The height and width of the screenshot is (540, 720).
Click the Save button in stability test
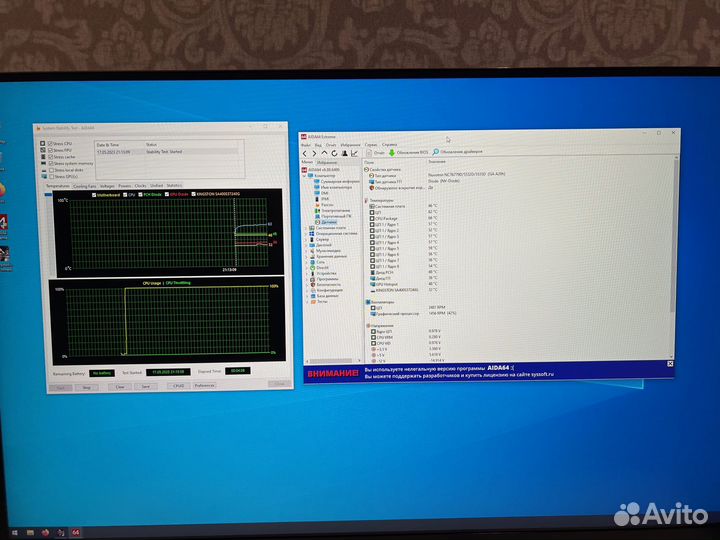pyautogui.click(x=146, y=387)
